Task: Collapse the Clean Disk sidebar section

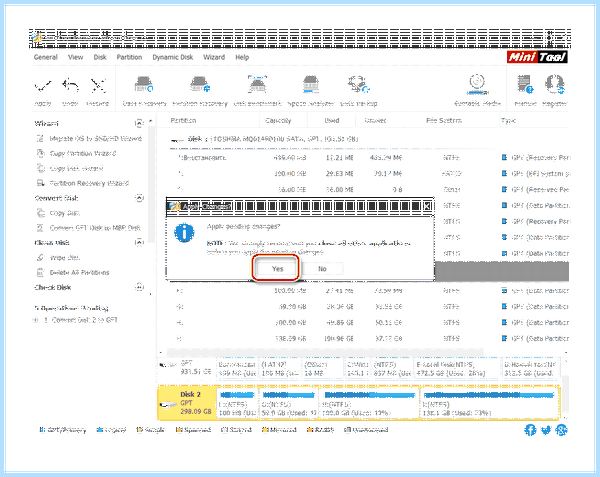Action: coord(139,243)
